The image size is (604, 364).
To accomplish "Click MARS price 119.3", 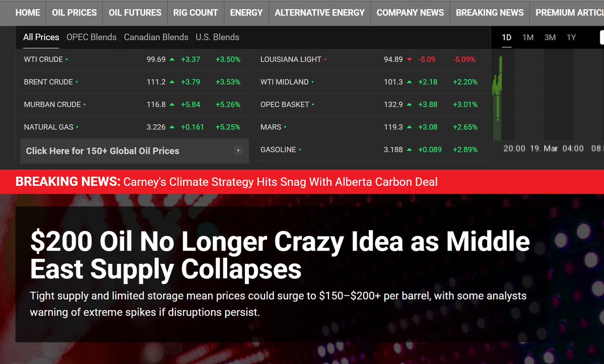I will pyautogui.click(x=393, y=127).
